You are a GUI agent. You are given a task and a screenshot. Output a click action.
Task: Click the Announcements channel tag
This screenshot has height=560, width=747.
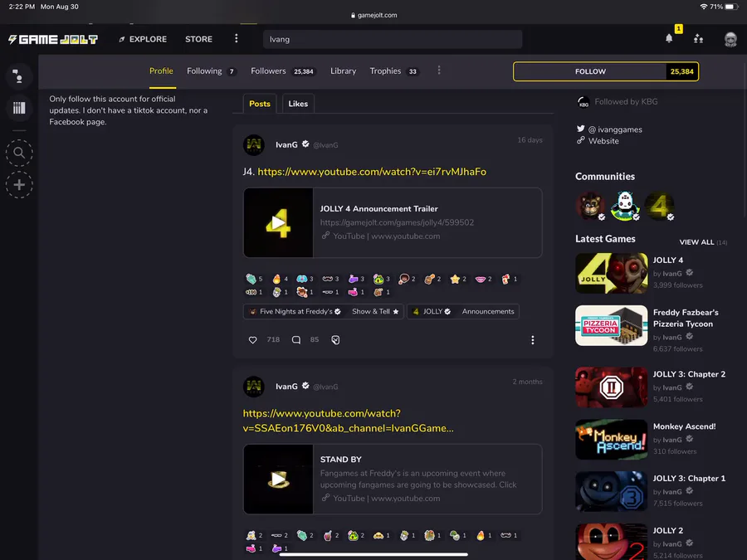tap(488, 311)
